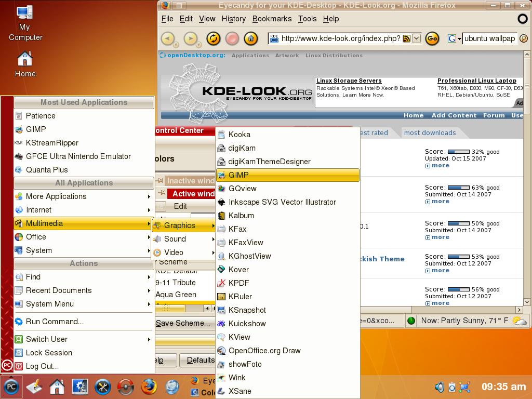Expand the Sound submenu under Multimedia
The image size is (532, 399).
(x=183, y=239)
